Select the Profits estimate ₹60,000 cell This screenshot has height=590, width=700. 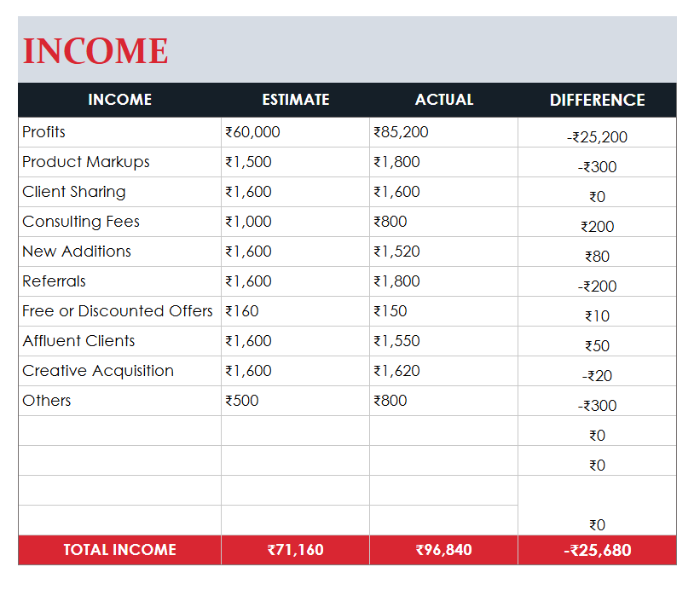253,132
